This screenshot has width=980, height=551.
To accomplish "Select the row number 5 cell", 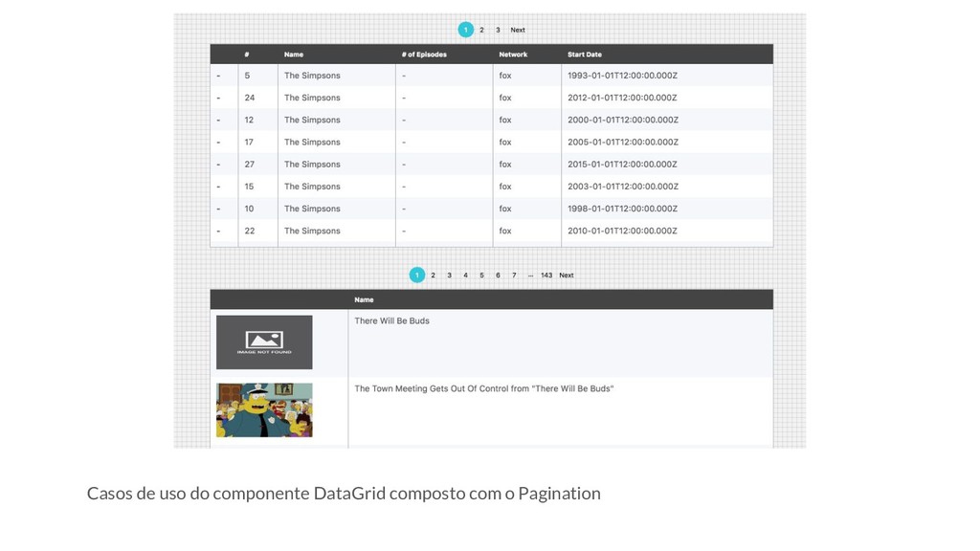I will pos(247,76).
